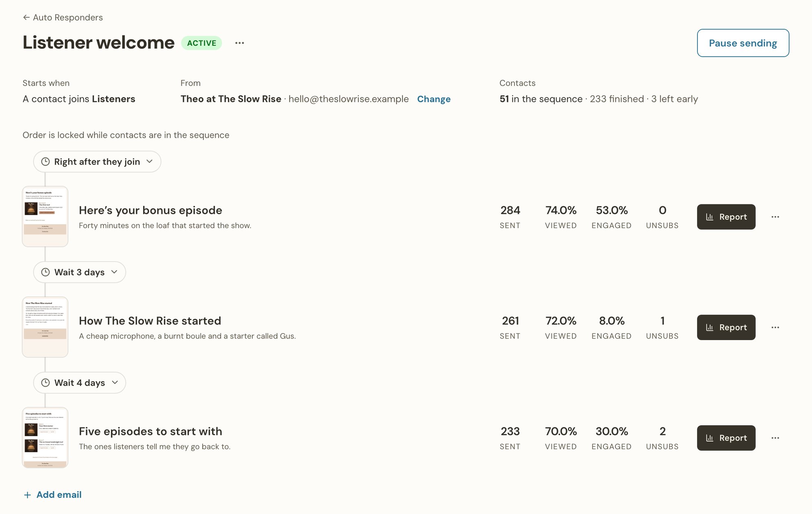Click the 284 sent count

[510, 210]
